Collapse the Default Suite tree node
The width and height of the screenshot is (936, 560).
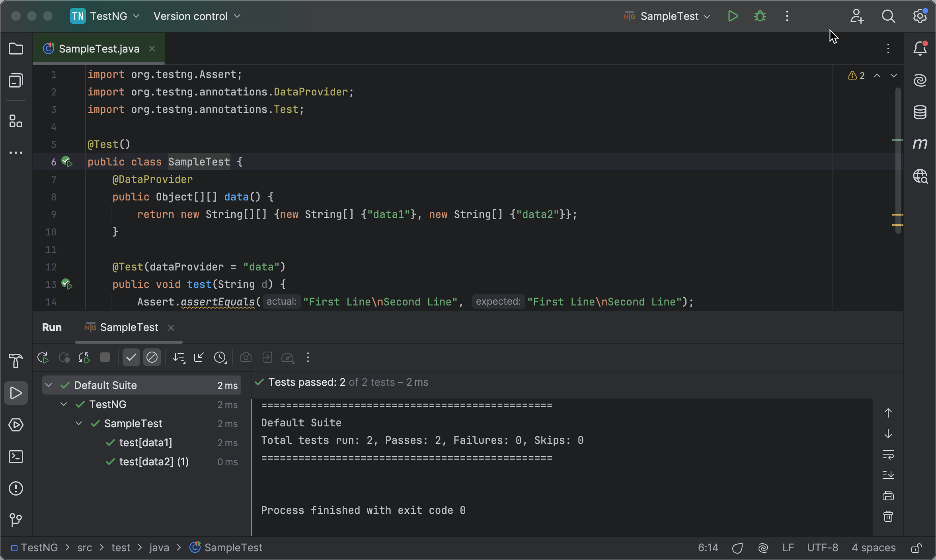tap(49, 385)
